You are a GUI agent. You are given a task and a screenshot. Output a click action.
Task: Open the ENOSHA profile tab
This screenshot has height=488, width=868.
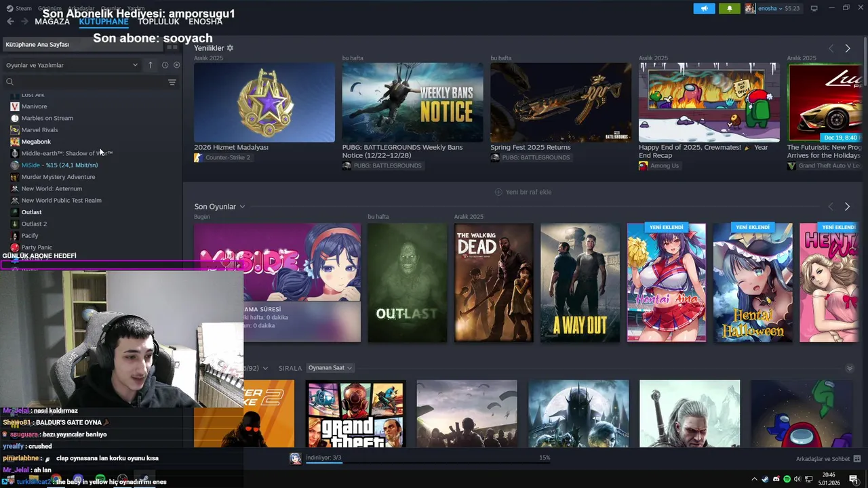point(205,22)
